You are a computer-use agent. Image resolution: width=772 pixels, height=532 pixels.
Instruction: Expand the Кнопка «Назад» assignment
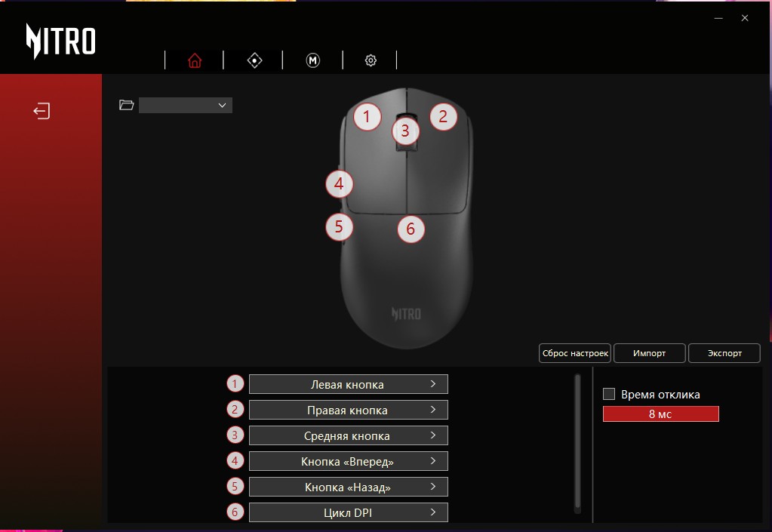[348, 487]
